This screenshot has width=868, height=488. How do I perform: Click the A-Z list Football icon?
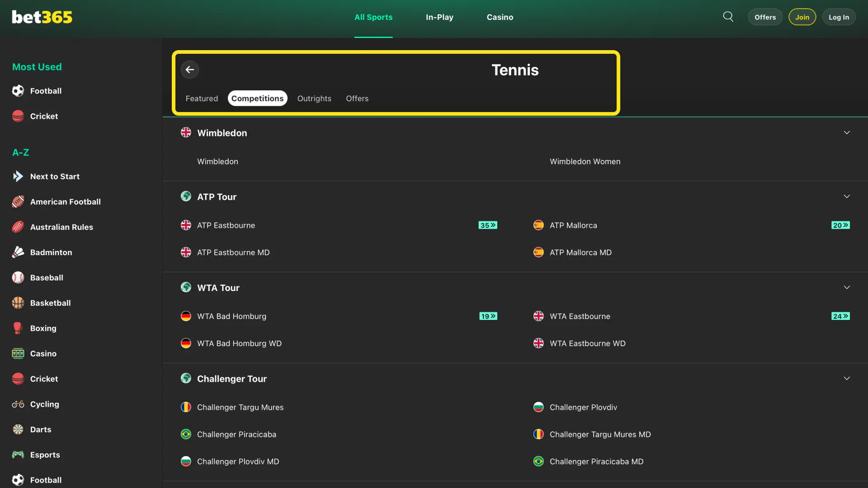[18, 480]
